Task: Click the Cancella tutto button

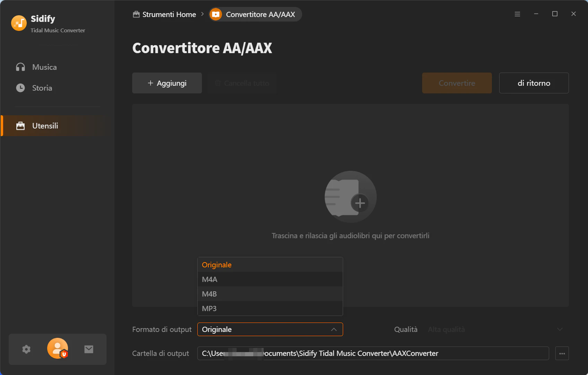Action: pos(242,83)
